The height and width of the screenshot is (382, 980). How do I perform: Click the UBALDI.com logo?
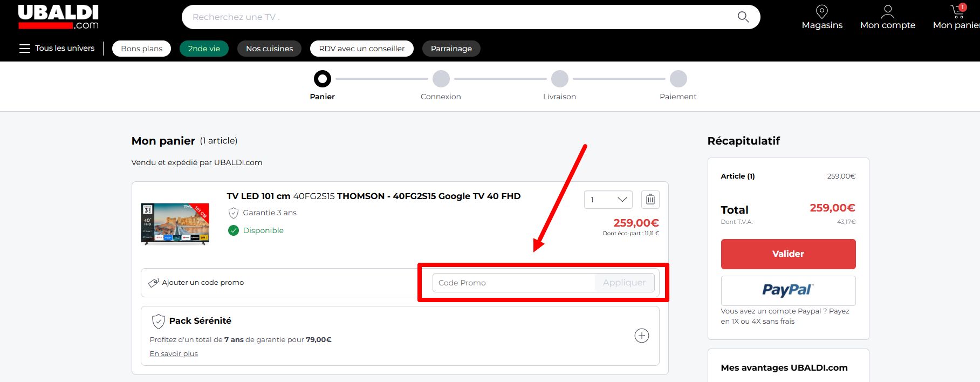point(58,17)
